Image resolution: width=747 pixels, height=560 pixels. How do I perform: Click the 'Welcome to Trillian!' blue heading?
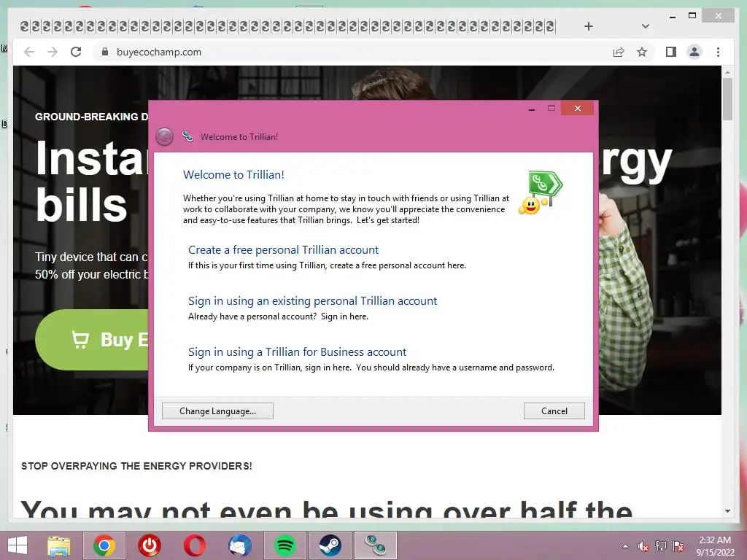point(233,175)
